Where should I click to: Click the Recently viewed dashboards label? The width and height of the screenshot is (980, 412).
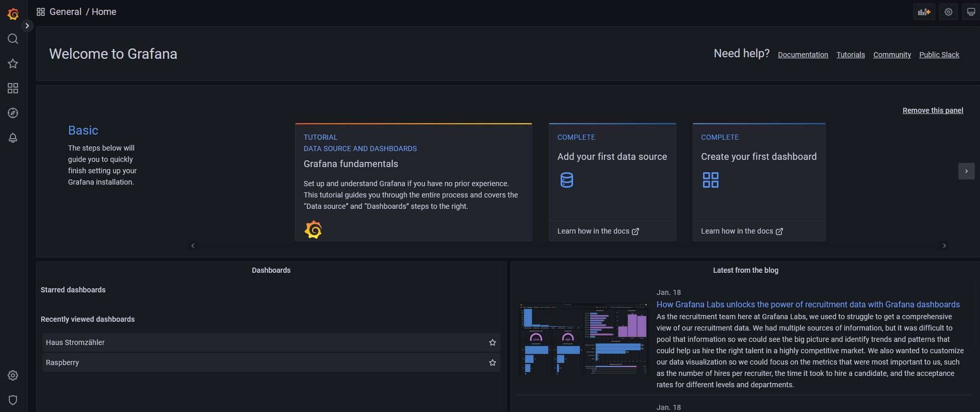pyautogui.click(x=88, y=319)
